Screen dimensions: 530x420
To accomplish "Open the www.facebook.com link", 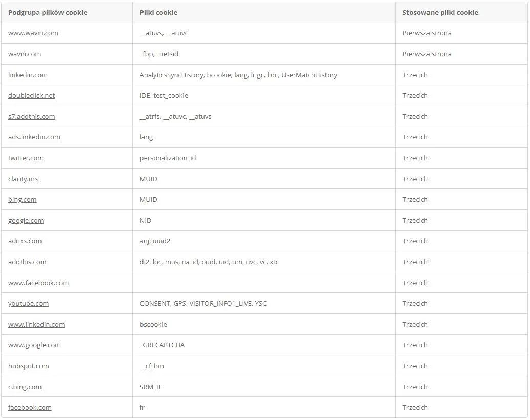I will tap(38, 283).
